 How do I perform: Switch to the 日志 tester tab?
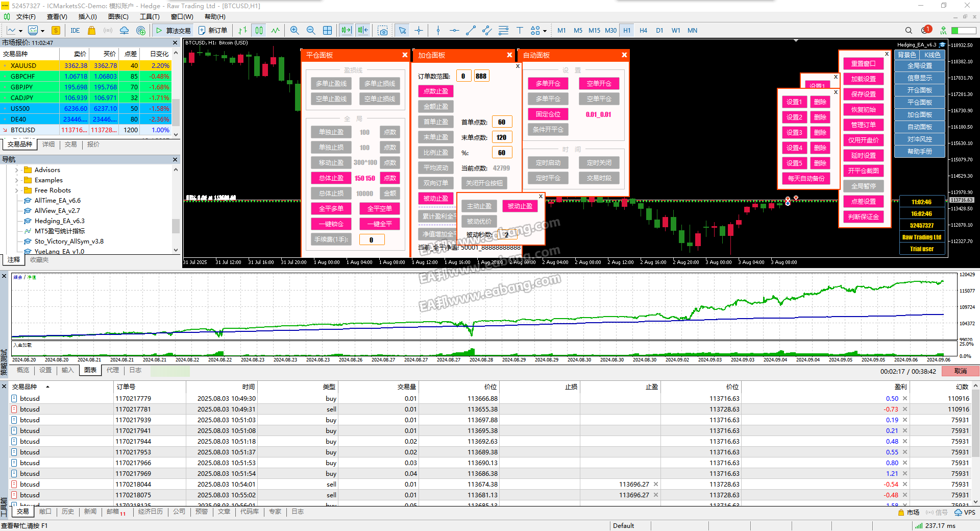pyautogui.click(x=135, y=370)
